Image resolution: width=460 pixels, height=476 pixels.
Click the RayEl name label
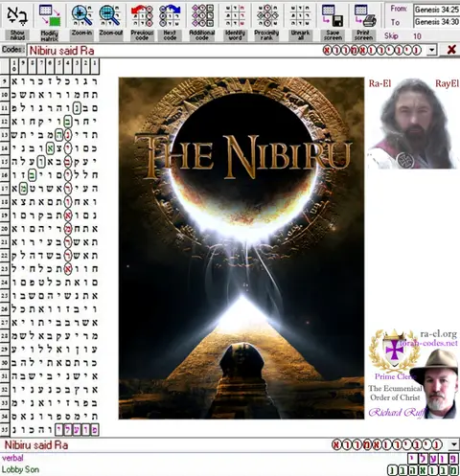447,83
